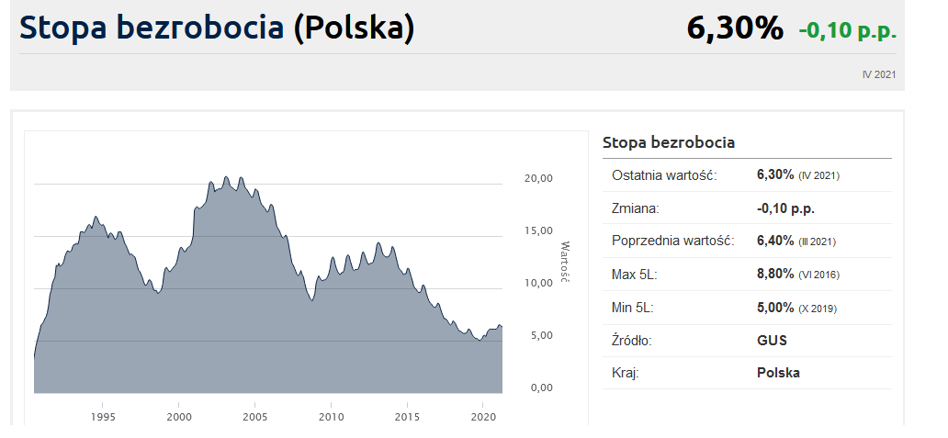Screen dimensions: 948x438
Task: Click the 2015 label on the chart axis
Action: click(x=407, y=416)
